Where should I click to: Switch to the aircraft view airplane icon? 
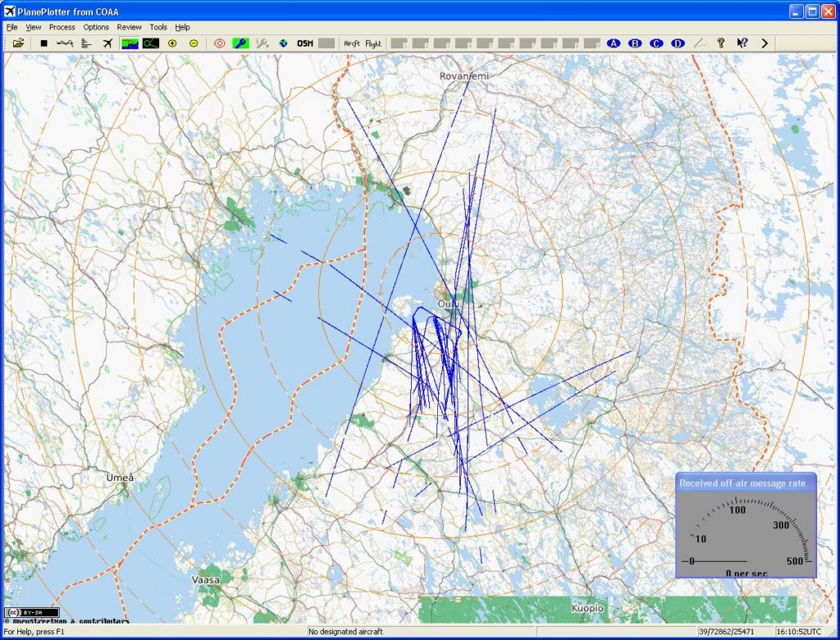(x=107, y=43)
